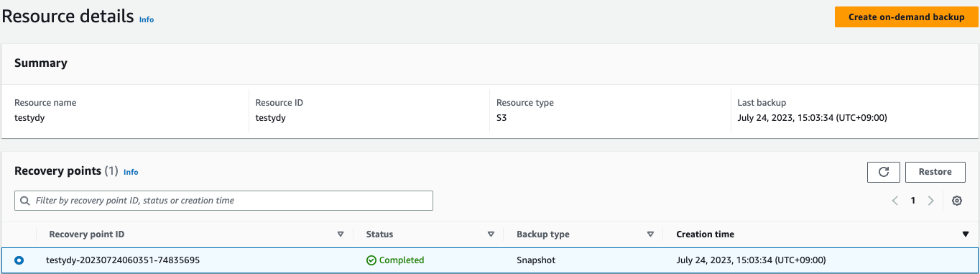Open Info link beside Recovery points
The image size is (980, 274).
(x=131, y=172)
